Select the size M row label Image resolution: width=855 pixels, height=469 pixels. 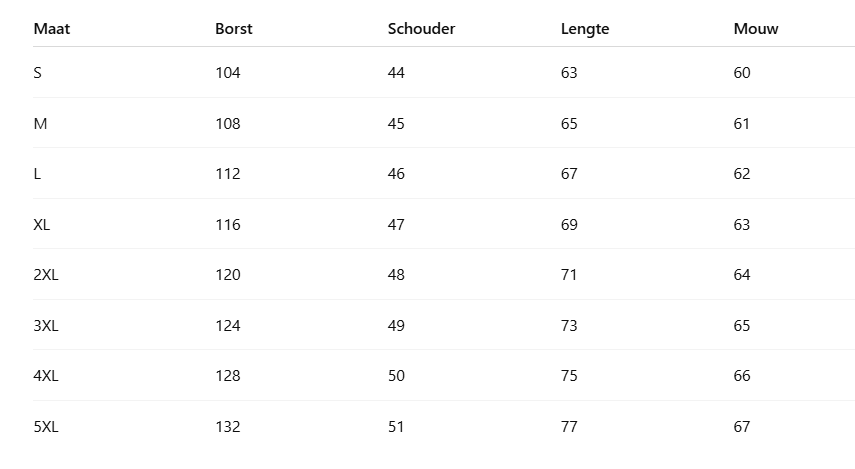40,124
